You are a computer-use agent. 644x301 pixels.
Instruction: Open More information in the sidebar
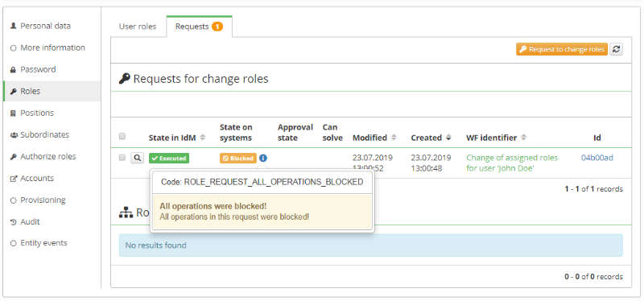[x=52, y=47]
